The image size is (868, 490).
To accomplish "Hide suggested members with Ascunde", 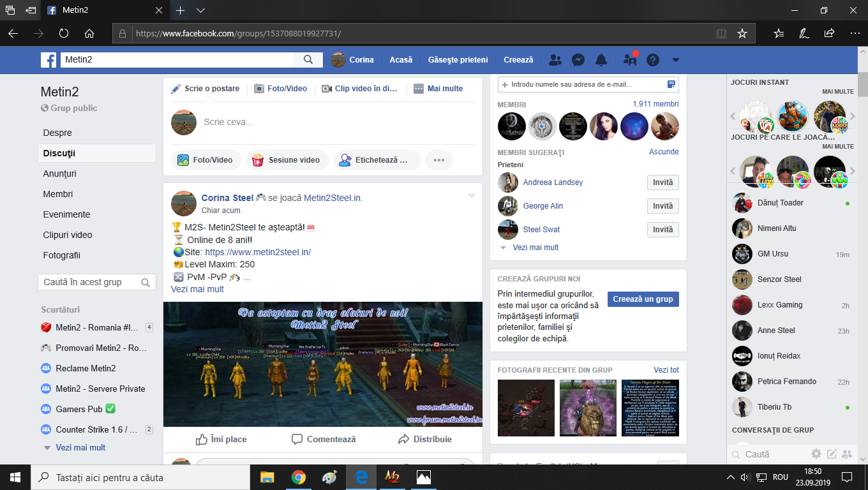I will click(664, 152).
